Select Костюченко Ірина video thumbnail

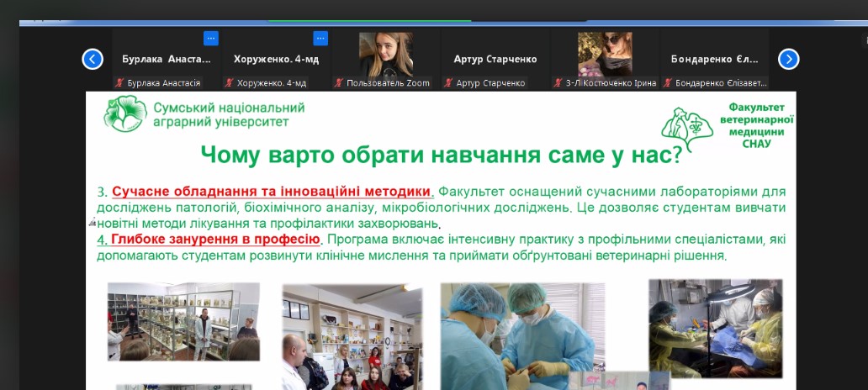[x=605, y=55]
